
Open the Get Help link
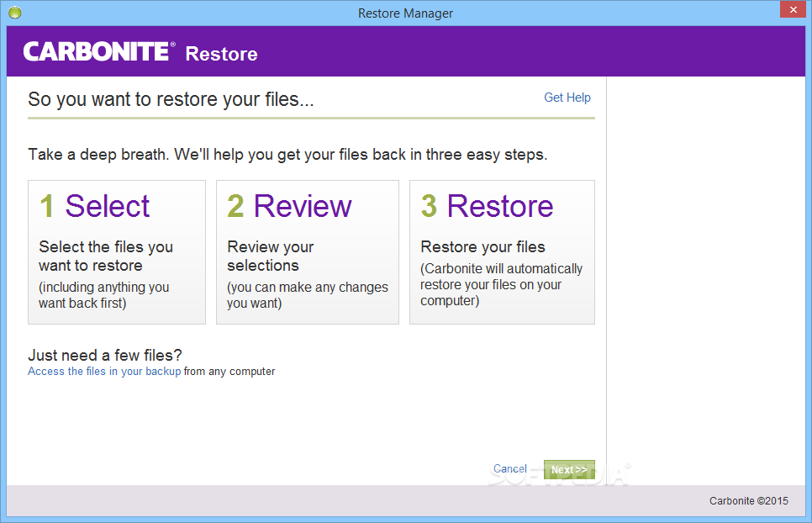pyautogui.click(x=567, y=98)
